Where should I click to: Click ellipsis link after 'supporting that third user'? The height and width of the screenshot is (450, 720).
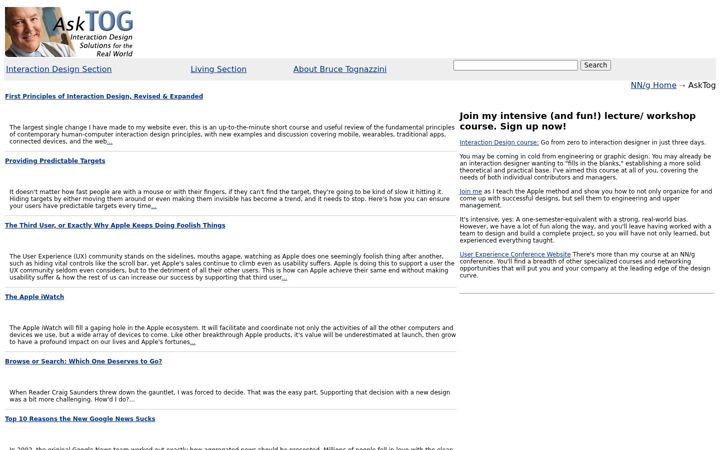click(x=285, y=278)
